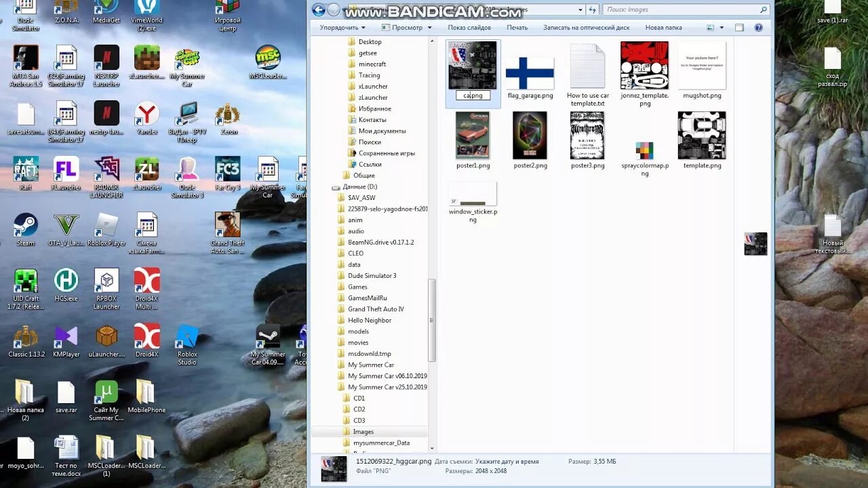Open the FLauncher desktop icon
868x488 pixels.
(x=66, y=174)
